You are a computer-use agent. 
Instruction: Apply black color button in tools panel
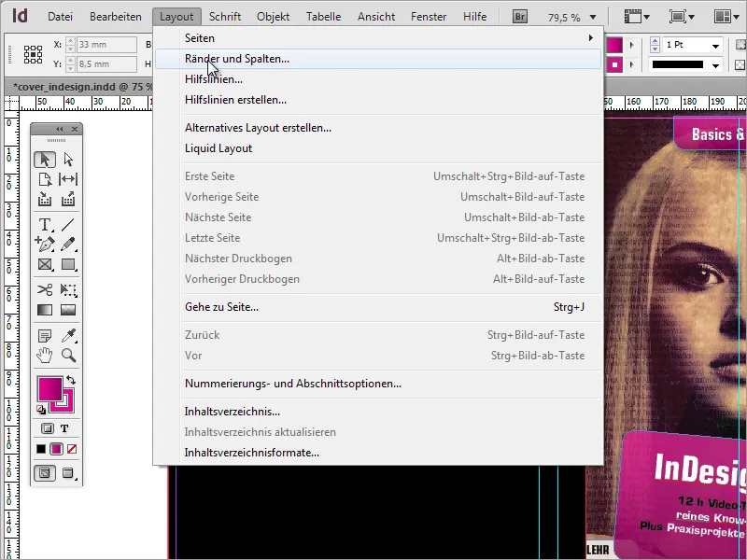(x=41, y=449)
